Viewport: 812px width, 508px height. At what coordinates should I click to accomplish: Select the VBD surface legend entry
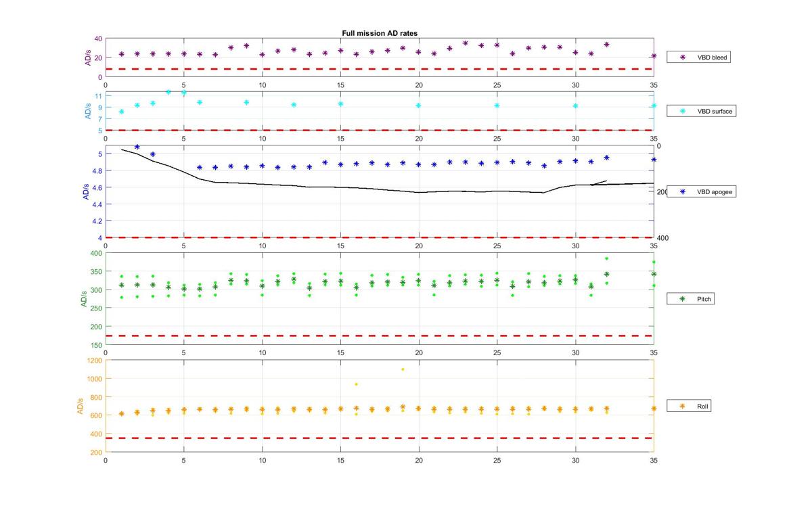(700, 110)
